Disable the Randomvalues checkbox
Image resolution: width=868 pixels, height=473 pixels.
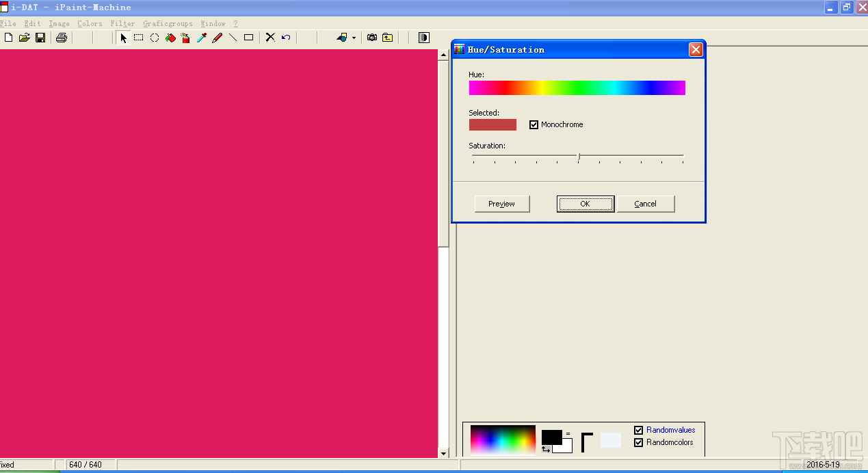[638, 430]
